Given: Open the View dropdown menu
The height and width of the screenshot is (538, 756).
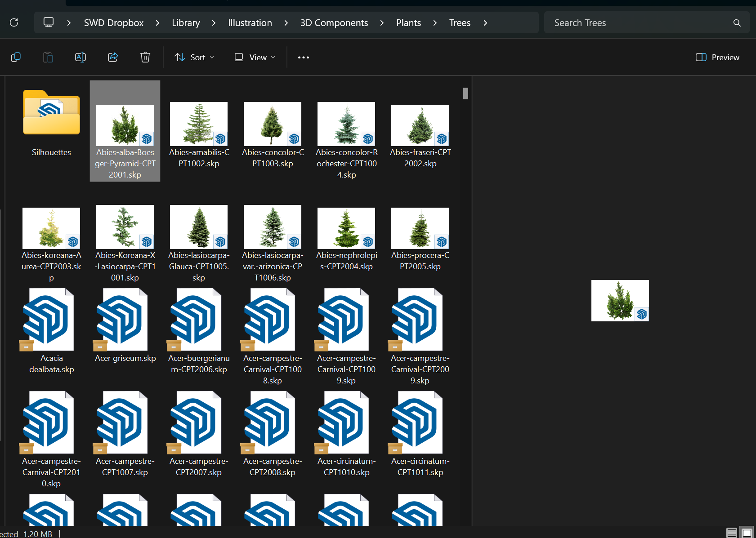Looking at the screenshot, I should tap(255, 57).
